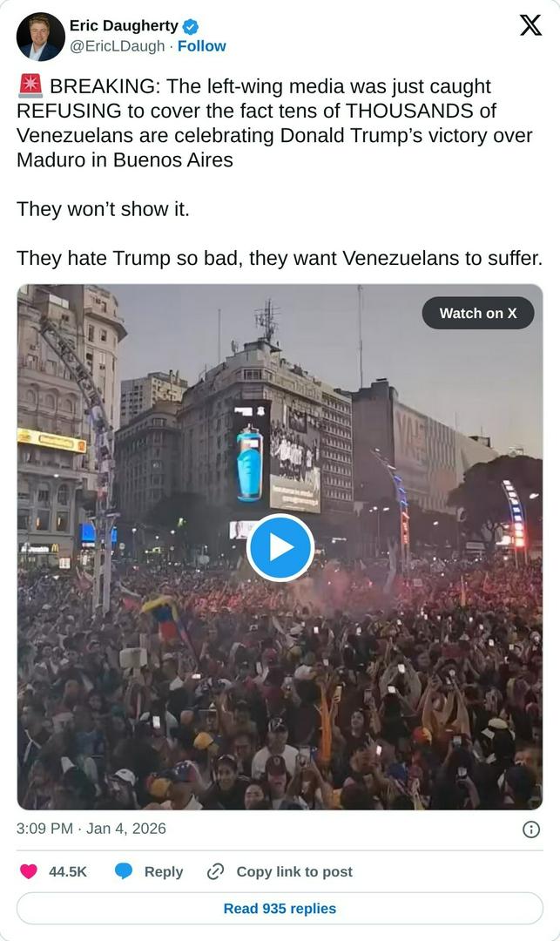560x941 pixels.
Task: Open the 3:09 PM Jan 4, 2026 timestamp
Action: pyautogui.click(x=91, y=829)
